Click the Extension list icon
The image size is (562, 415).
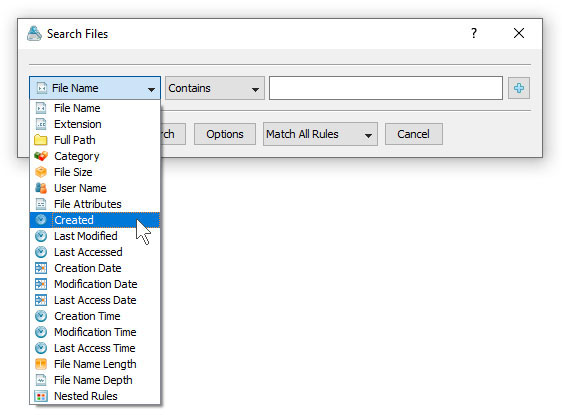coord(41,124)
